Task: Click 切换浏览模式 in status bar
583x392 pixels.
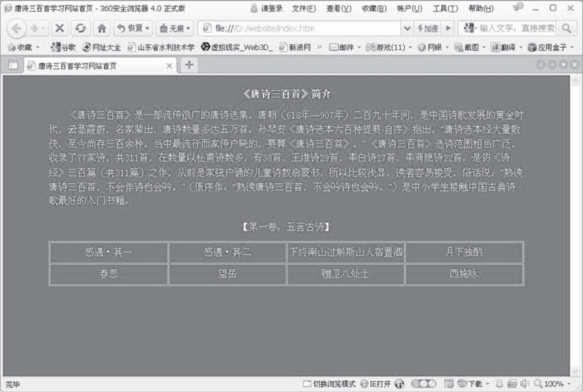Action: click(329, 384)
